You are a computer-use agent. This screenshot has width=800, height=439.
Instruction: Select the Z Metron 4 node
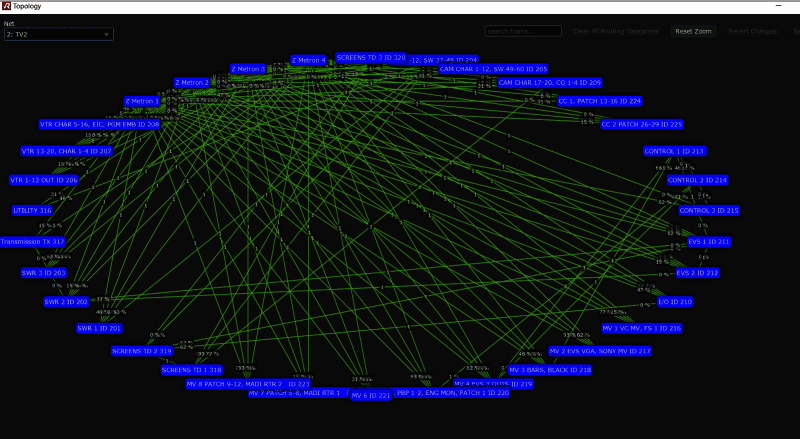309,60
